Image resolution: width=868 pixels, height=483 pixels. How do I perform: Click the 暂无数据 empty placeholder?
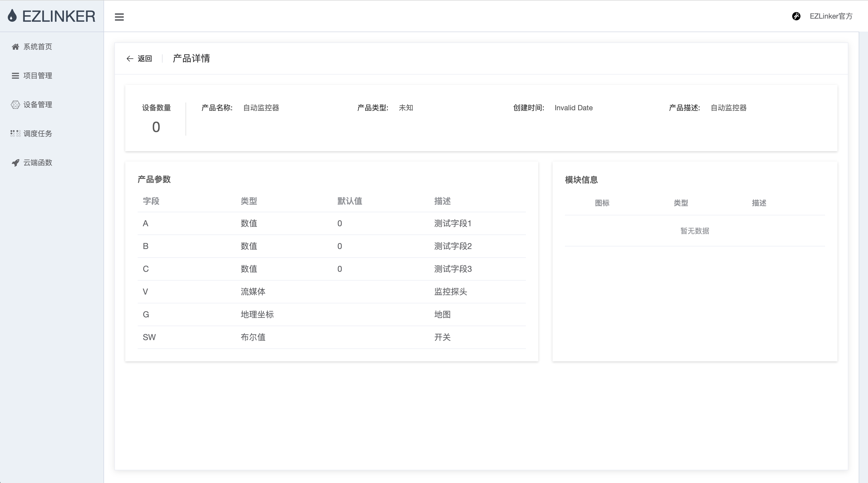click(695, 231)
